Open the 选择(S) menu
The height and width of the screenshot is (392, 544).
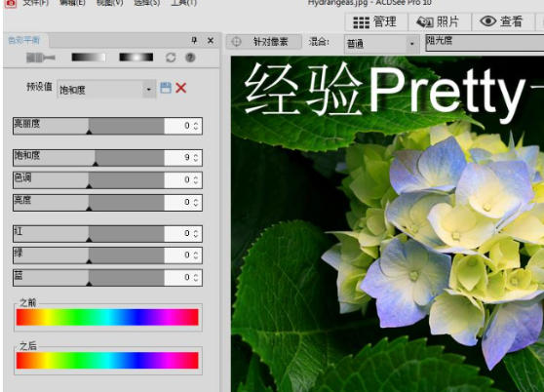tap(147, 3)
